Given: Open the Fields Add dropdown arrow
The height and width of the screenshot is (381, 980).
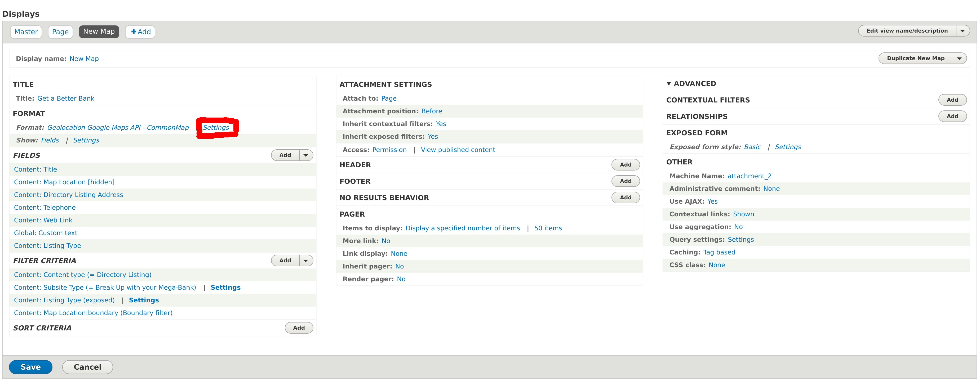Looking at the screenshot, I should click(x=305, y=155).
